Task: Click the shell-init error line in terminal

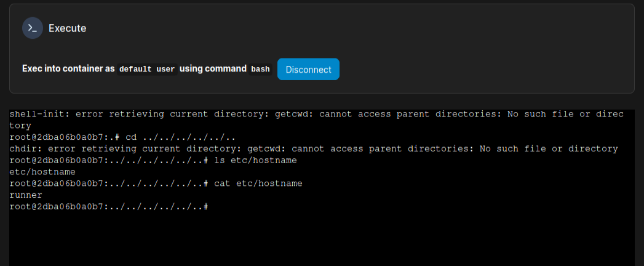Action: tap(246, 114)
